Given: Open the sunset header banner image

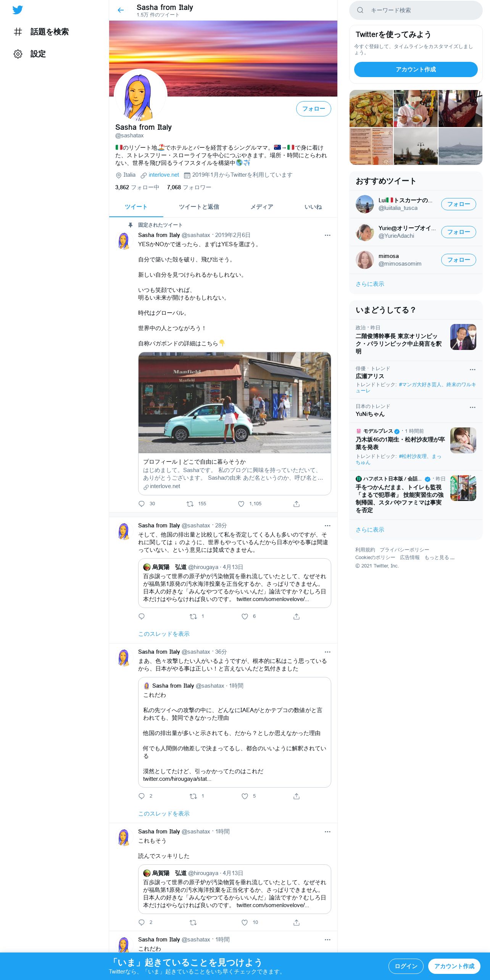Looking at the screenshot, I should (x=223, y=58).
